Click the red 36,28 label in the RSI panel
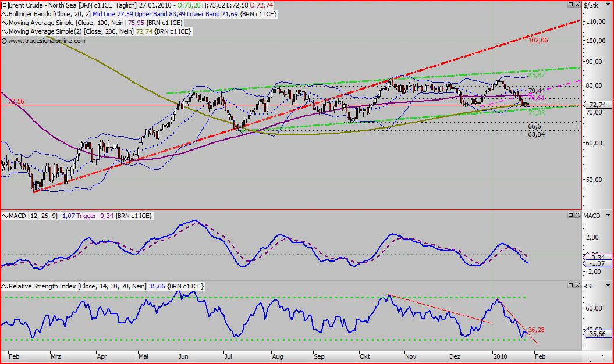Viewport: 614px width, 364px height. coord(536,329)
